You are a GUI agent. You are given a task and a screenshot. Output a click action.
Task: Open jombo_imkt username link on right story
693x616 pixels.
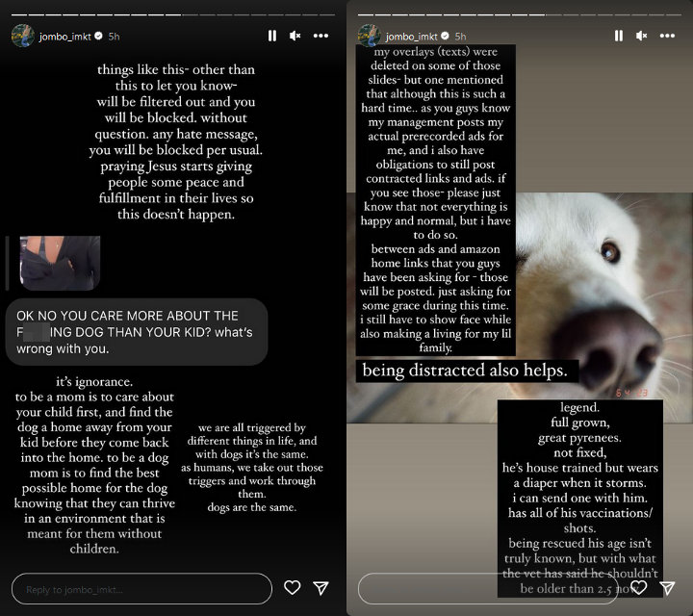pos(412,37)
